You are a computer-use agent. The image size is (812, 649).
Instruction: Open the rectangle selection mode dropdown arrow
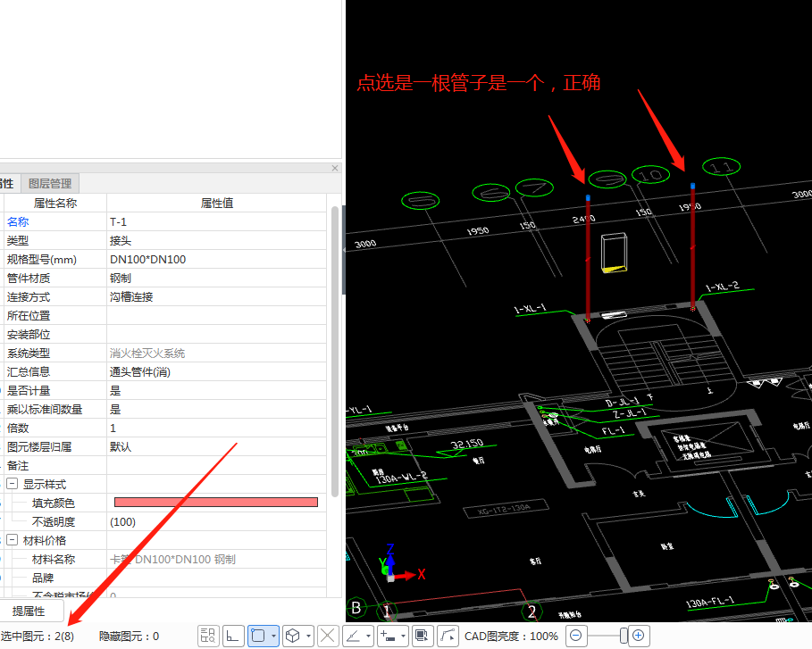[274, 636]
